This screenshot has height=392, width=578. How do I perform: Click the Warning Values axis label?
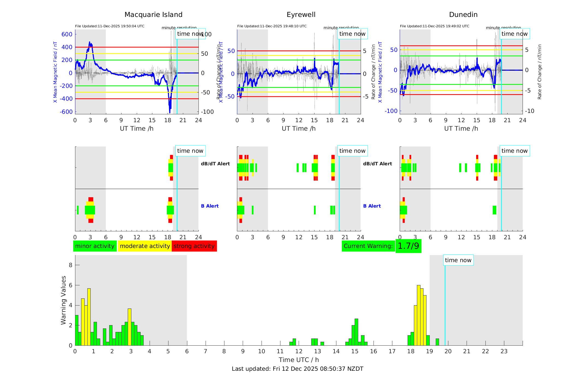(64, 300)
